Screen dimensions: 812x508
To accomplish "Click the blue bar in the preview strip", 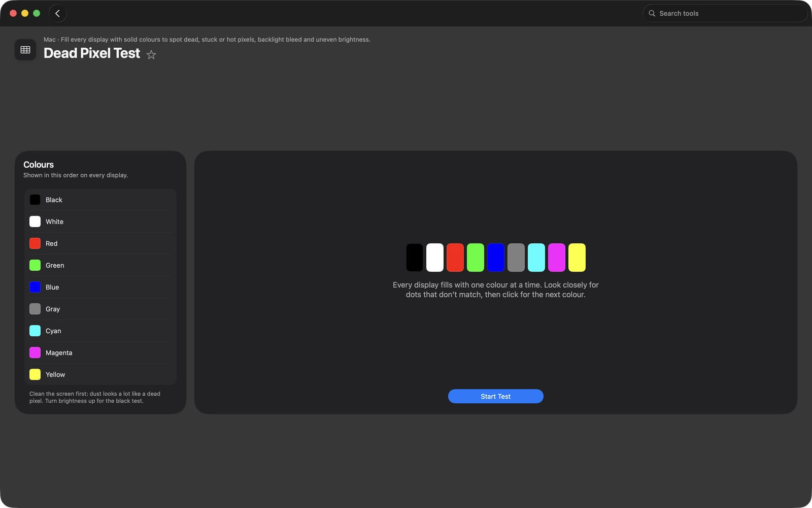I will click(x=496, y=258).
